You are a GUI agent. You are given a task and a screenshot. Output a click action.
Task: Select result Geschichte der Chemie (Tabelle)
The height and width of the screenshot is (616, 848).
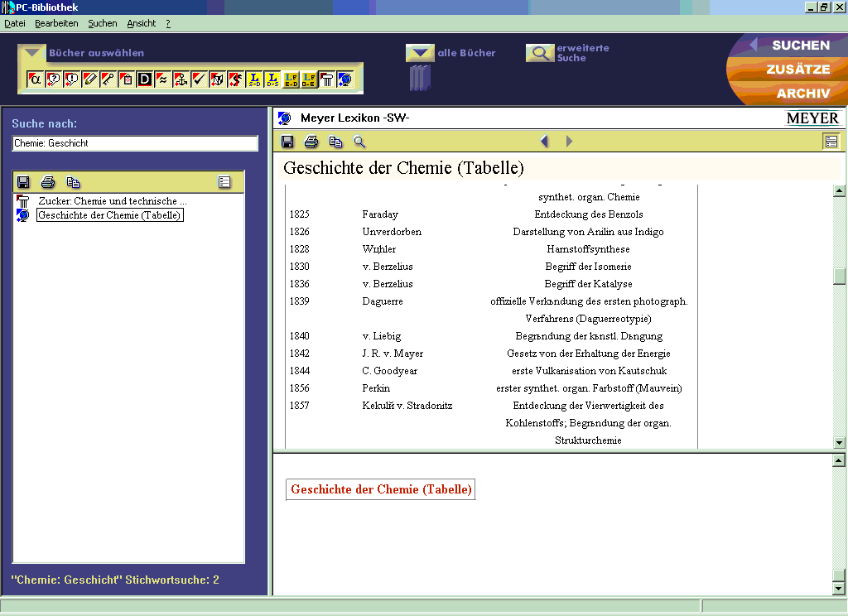(110, 215)
